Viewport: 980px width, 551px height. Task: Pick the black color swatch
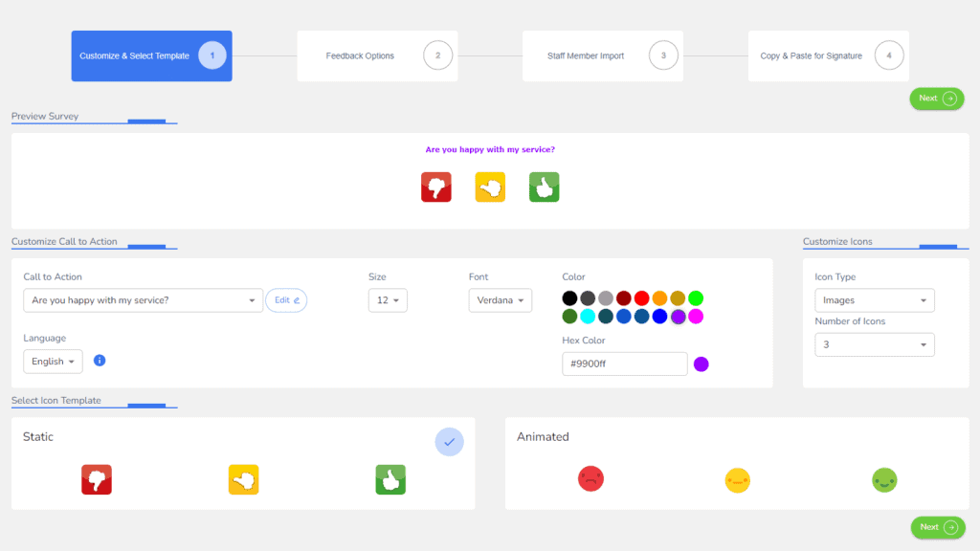click(570, 298)
